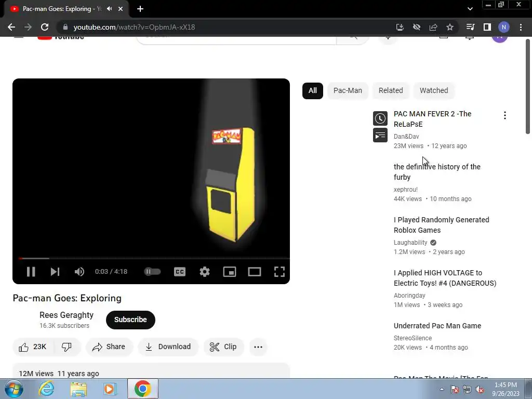Turn on closed captions (CC)
This screenshot has height=399, width=532.
(180, 271)
